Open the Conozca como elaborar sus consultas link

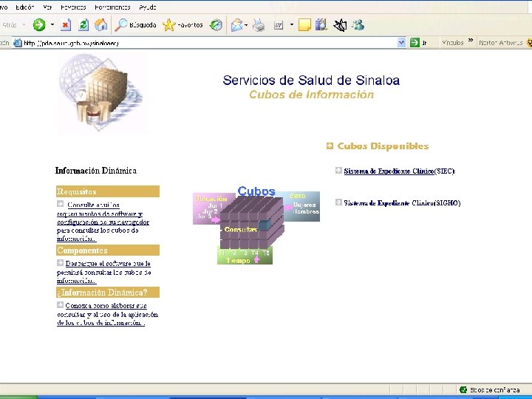107,314
